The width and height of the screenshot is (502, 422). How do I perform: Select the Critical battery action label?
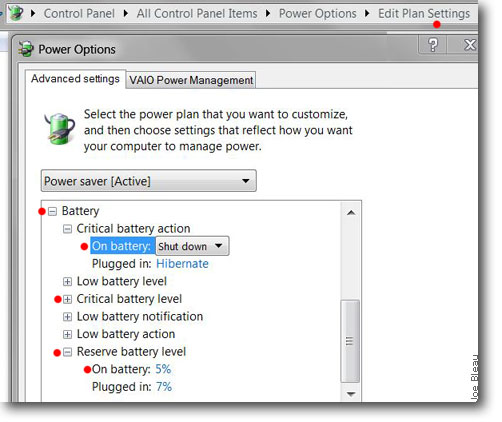coord(133,229)
